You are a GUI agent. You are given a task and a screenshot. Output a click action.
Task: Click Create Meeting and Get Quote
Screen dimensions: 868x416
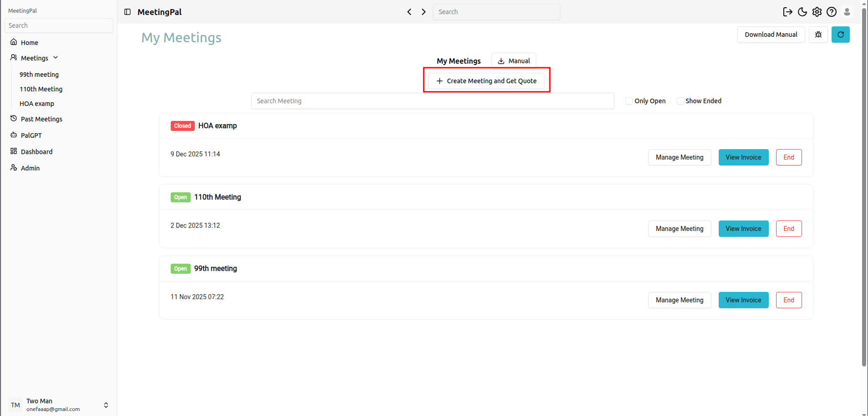point(486,80)
